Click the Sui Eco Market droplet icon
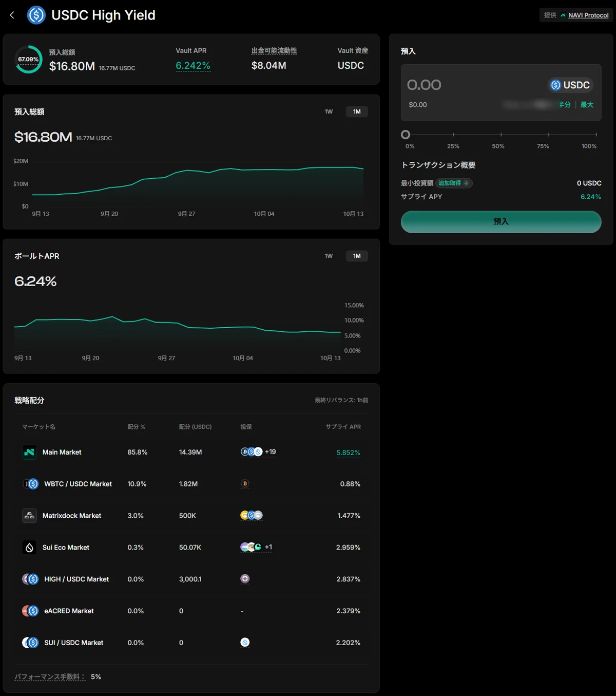The width and height of the screenshot is (616, 696). tap(29, 548)
